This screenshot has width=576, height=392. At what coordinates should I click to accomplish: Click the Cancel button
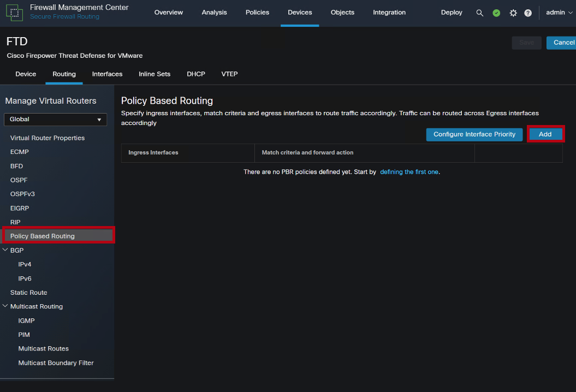click(562, 43)
